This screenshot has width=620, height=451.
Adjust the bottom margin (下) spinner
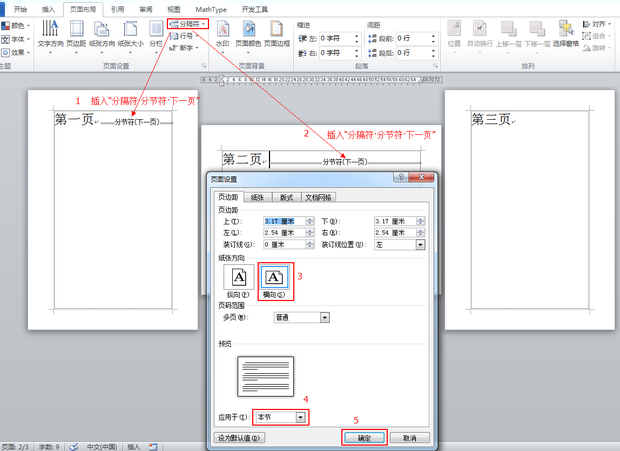[x=421, y=221]
